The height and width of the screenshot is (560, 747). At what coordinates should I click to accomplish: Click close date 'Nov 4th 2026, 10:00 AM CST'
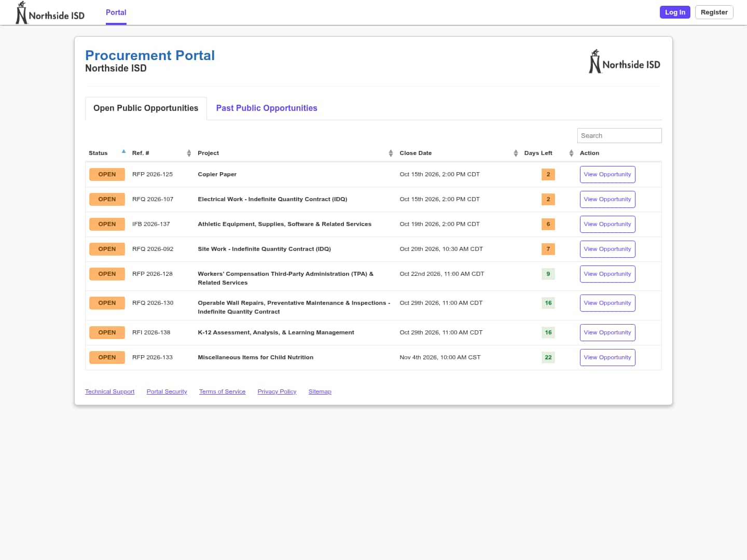(440, 357)
